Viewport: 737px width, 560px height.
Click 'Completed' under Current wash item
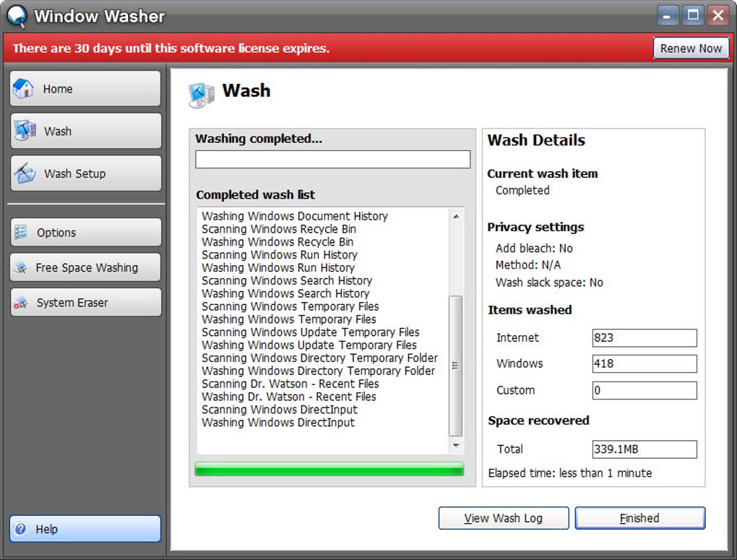pyautogui.click(x=522, y=191)
